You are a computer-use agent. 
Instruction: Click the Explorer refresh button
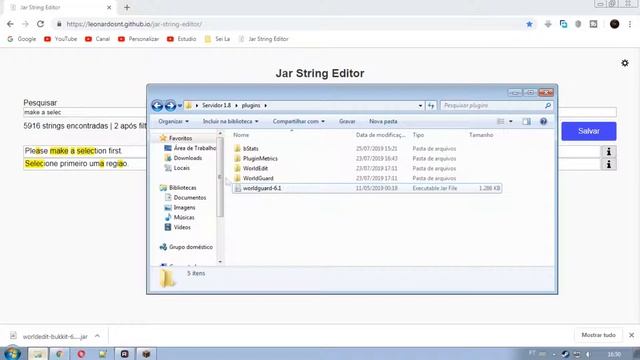431,106
